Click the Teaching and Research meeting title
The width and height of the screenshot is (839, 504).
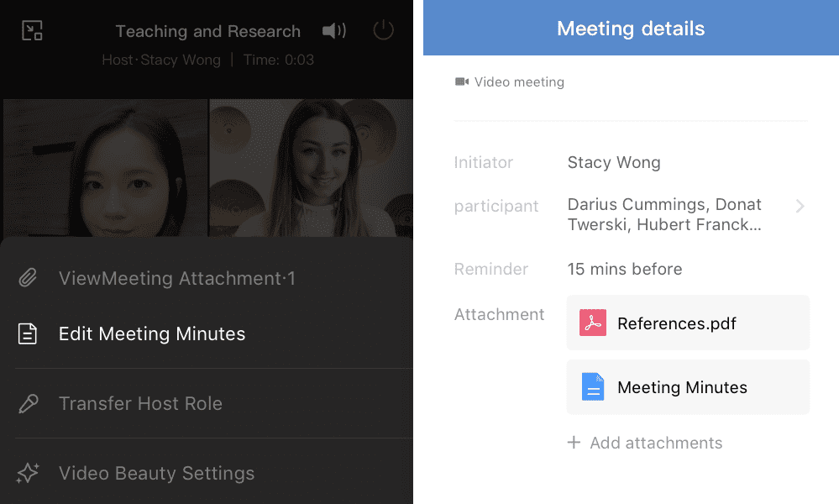click(x=208, y=31)
